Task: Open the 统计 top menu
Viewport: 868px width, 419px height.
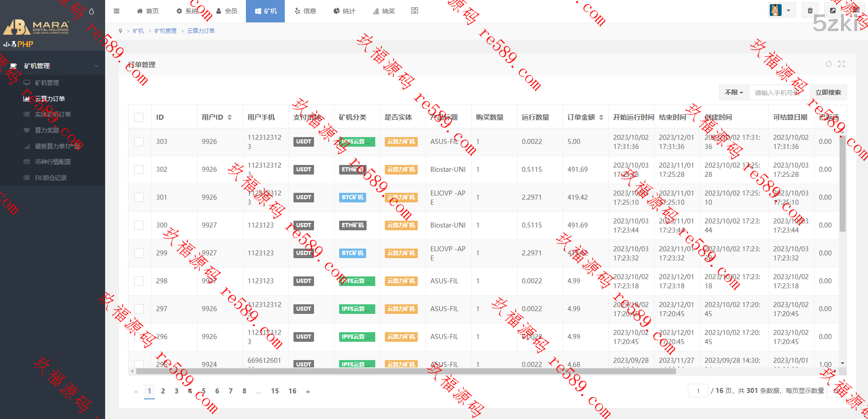Action: point(344,11)
